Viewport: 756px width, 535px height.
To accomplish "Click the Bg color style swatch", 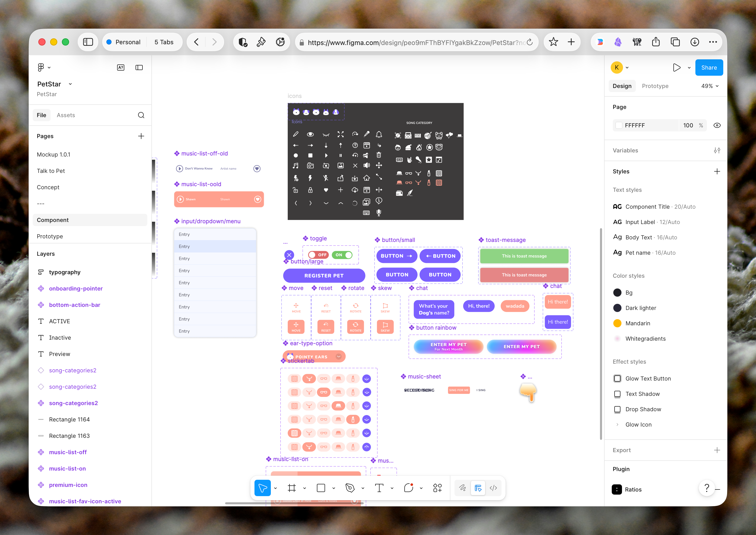I will 617,293.
